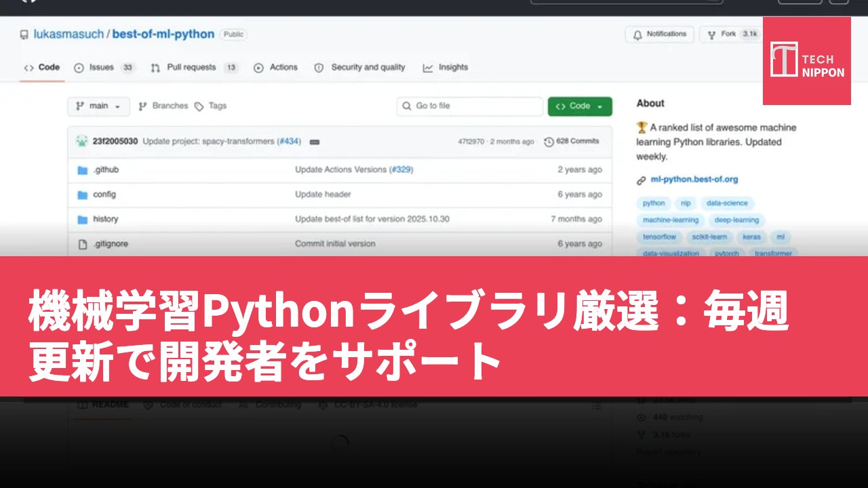Open the history folder name

(106, 219)
